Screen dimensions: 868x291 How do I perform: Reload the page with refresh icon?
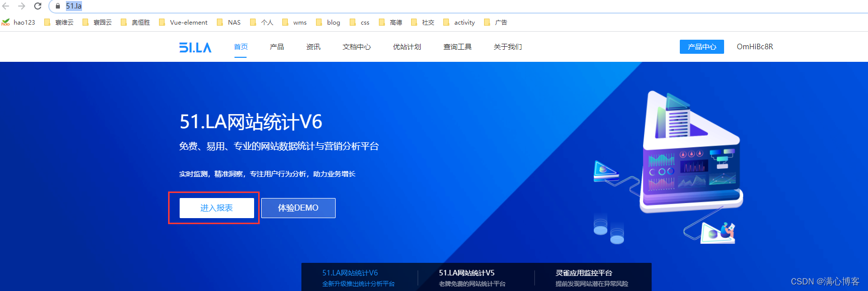[x=38, y=6]
